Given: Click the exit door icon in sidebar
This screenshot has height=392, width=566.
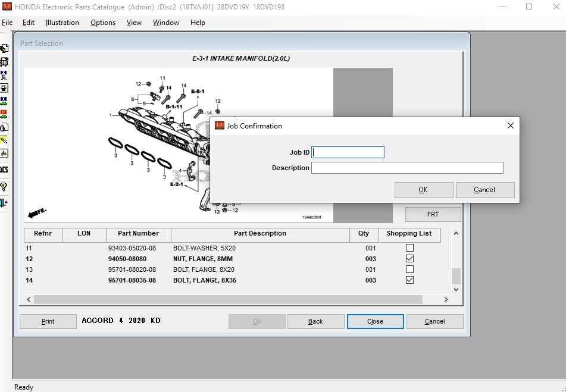Looking at the screenshot, I should click(x=4, y=203).
